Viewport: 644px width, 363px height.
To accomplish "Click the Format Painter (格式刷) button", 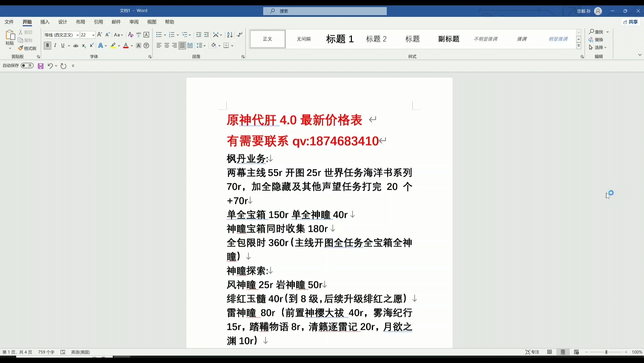I will coord(27,48).
